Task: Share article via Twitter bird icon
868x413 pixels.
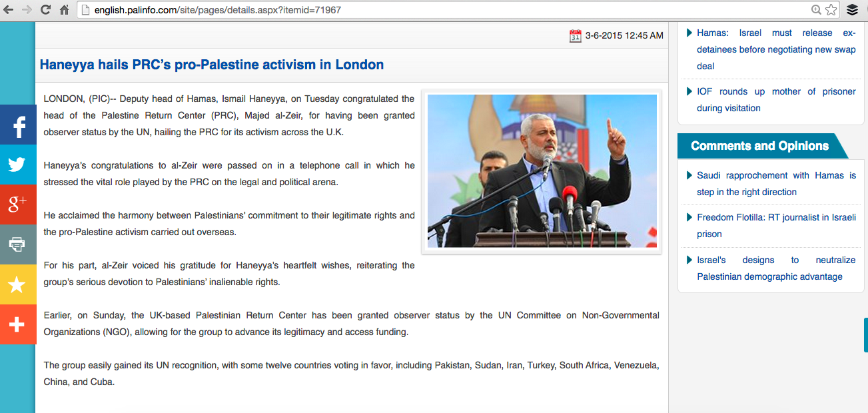Action: pyautogui.click(x=18, y=165)
